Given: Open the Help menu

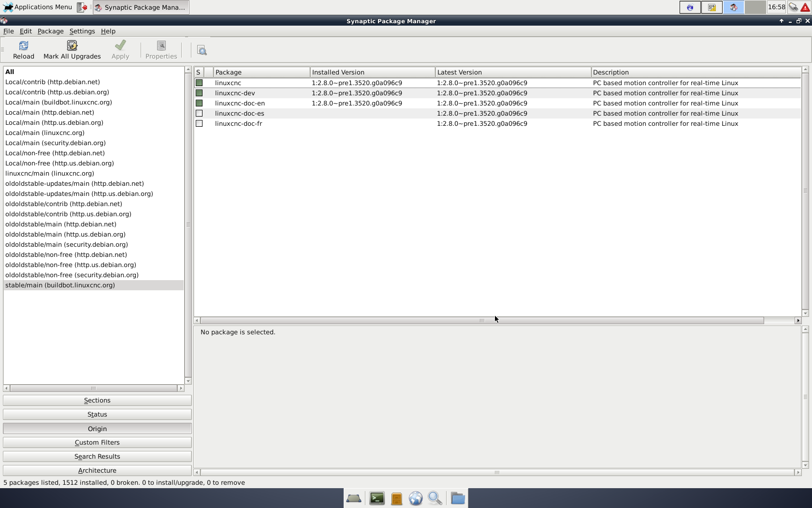Looking at the screenshot, I should (108, 31).
